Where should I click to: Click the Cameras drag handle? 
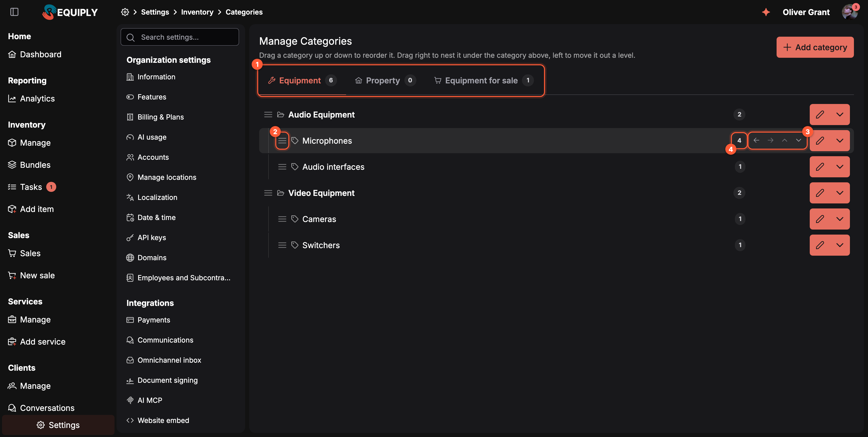[282, 219]
